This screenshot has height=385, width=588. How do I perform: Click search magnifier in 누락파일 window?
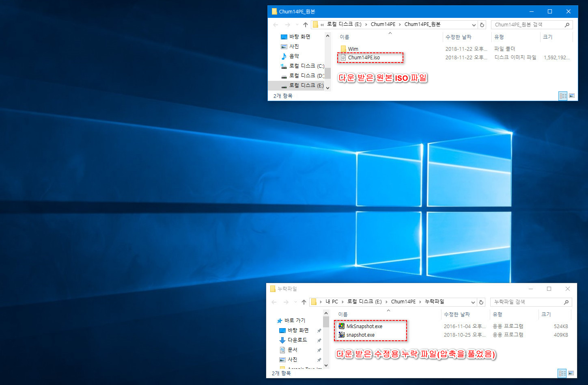[x=566, y=302]
